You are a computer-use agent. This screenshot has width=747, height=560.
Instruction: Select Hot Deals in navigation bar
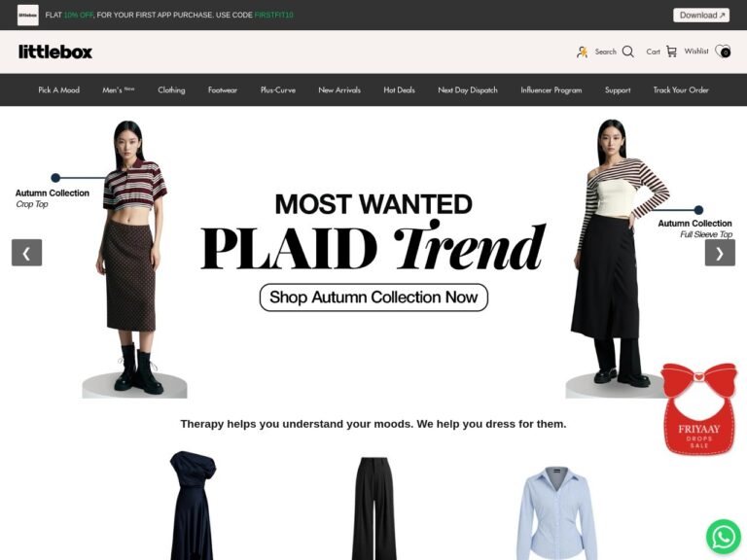(399, 90)
